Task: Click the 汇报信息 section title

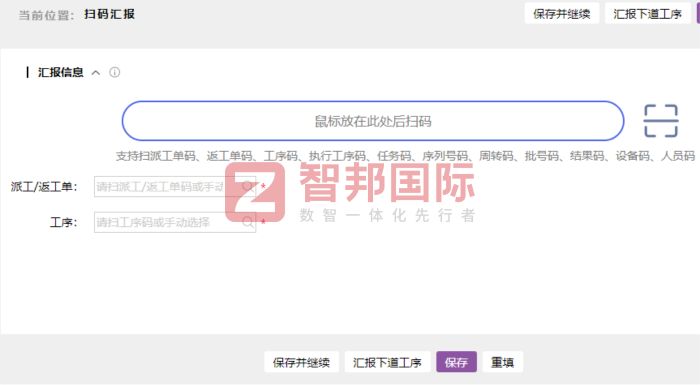Action: (60, 72)
